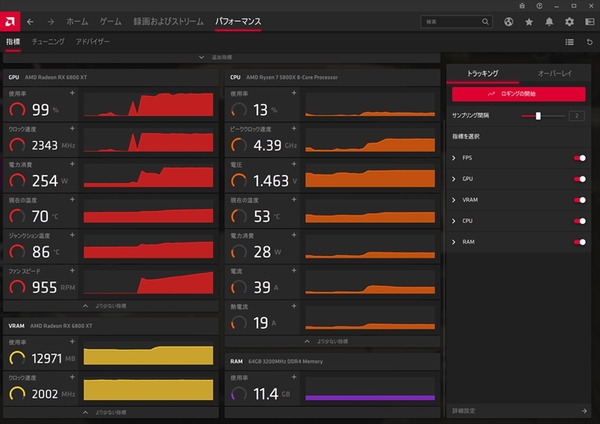
Task: Start logging with ロギングの開始 button
Action: tap(518, 94)
